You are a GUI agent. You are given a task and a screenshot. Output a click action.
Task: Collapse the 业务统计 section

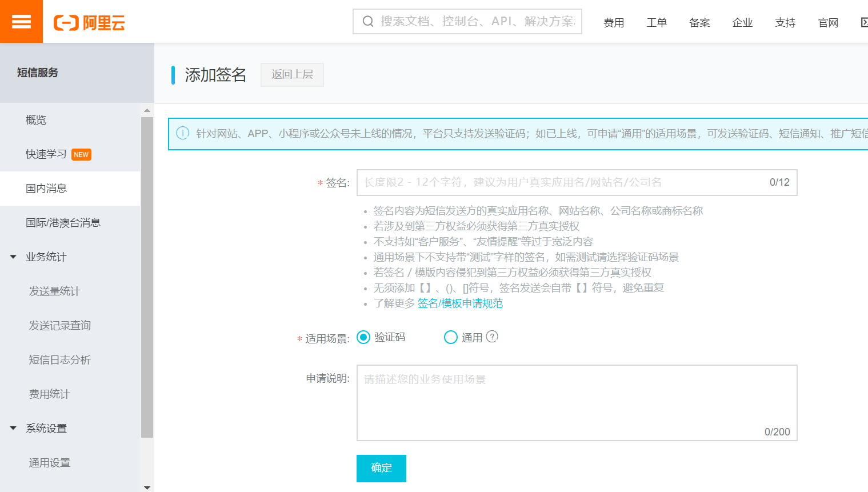pos(13,257)
